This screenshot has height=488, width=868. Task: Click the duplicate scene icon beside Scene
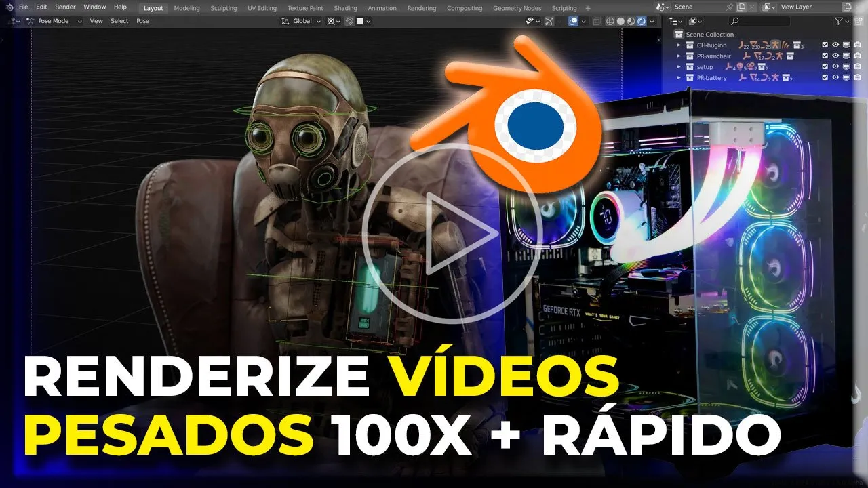(x=741, y=7)
